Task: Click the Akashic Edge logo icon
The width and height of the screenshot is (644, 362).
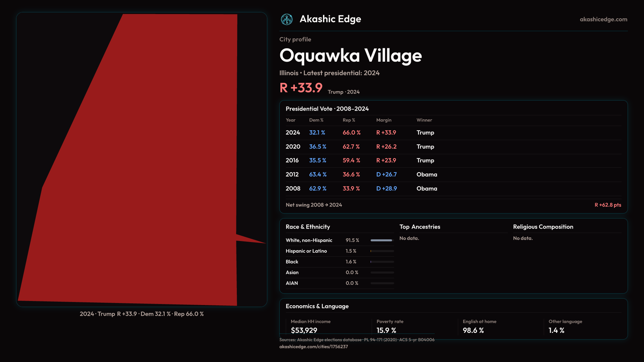Action: coord(287,19)
